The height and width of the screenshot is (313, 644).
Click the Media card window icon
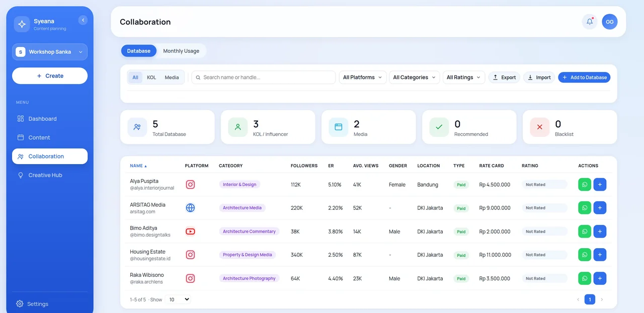339,127
